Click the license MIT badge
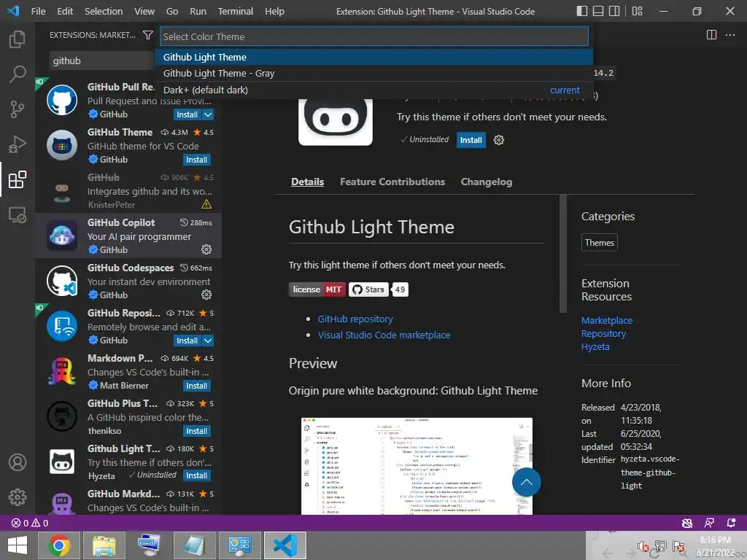Screen dimensions: 747x560 coord(317,289)
